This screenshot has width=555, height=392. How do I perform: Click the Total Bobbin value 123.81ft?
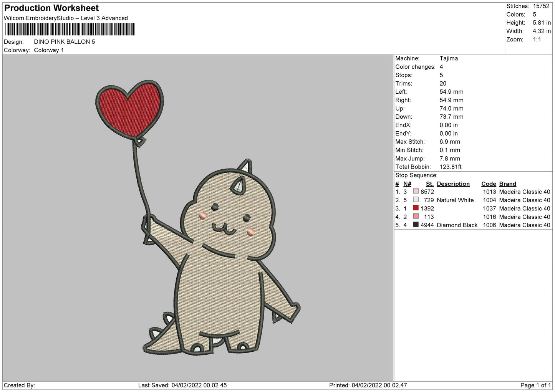pyautogui.click(x=451, y=167)
